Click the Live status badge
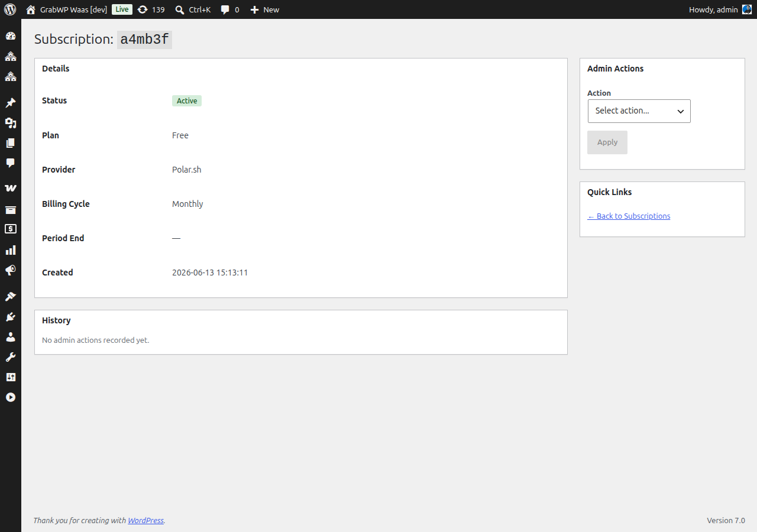The width and height of the screenshot is (757, 532). pos(122,9)
